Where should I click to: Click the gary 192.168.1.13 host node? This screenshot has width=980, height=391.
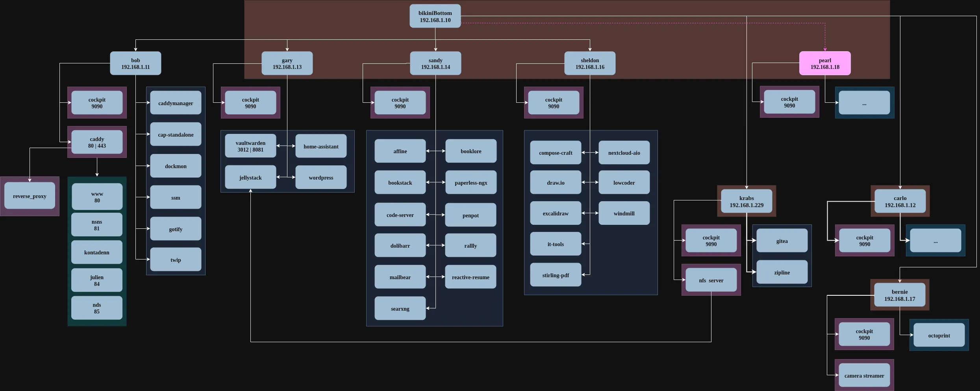[287, 63]
